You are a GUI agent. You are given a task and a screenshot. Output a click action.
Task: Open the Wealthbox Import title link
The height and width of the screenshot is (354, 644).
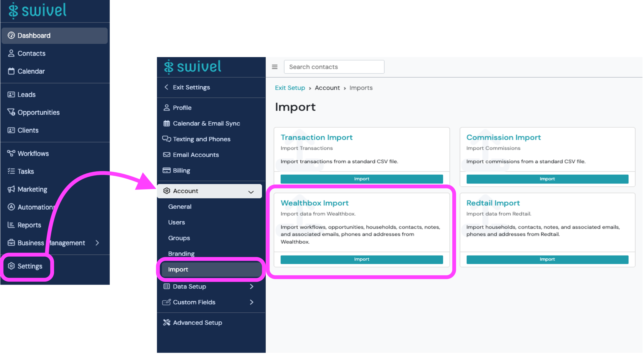coord(314,203)
